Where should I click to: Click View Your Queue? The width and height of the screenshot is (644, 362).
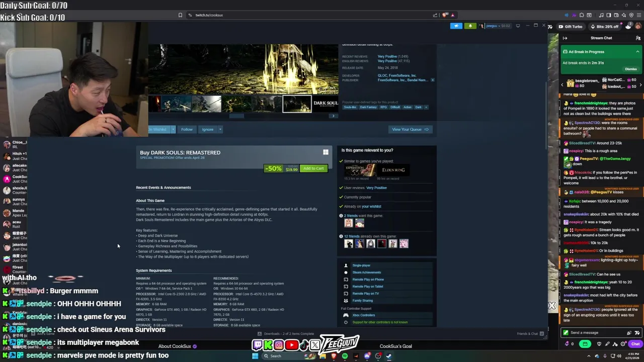pyautogui.click(x=410, y=129)
